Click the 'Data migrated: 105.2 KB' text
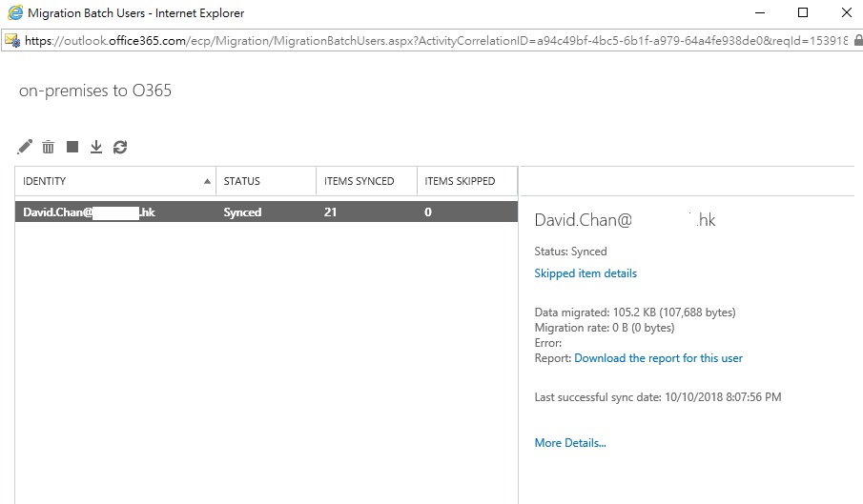863x504 pixels. coord(635,312)
